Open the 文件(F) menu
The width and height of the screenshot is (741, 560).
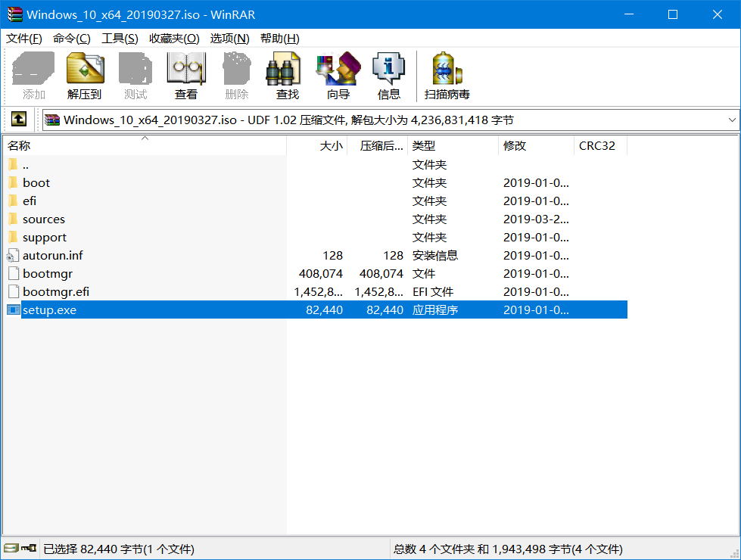[x=23, y=39]
